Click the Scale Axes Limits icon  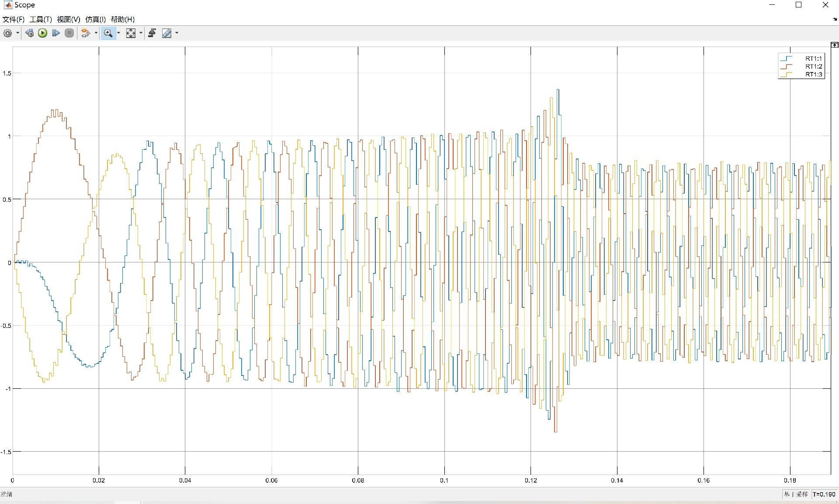tap(131, 33)
